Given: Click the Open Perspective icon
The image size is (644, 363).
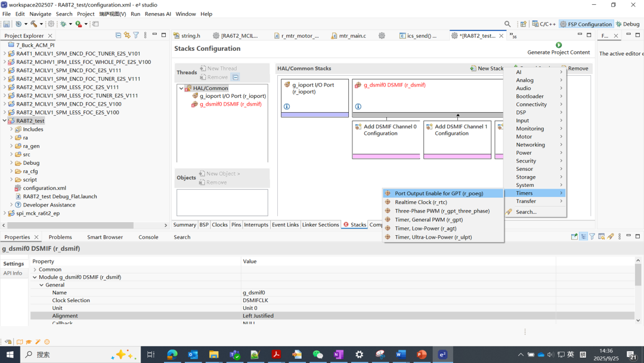Looking at the screenshot, I should click(524, 24).
